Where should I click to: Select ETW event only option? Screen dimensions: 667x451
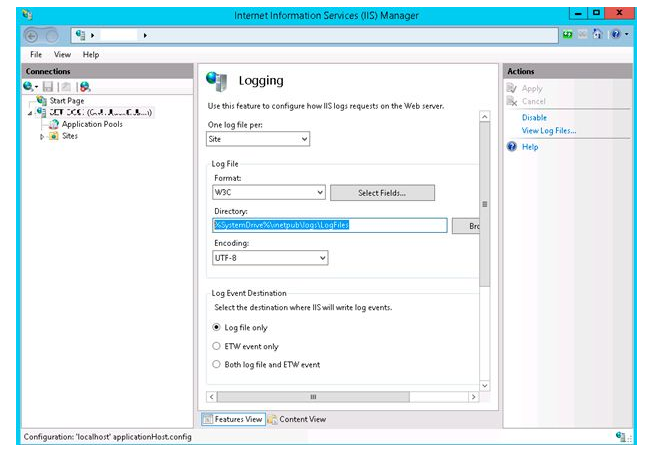click(x=217, y=346)
